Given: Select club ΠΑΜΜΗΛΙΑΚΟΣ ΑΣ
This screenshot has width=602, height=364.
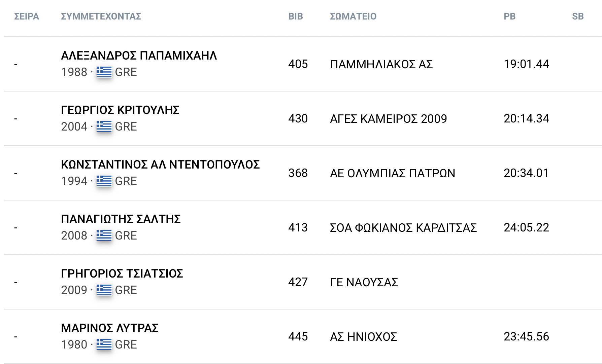Looking at the screenshot, I should pos(381,64).
